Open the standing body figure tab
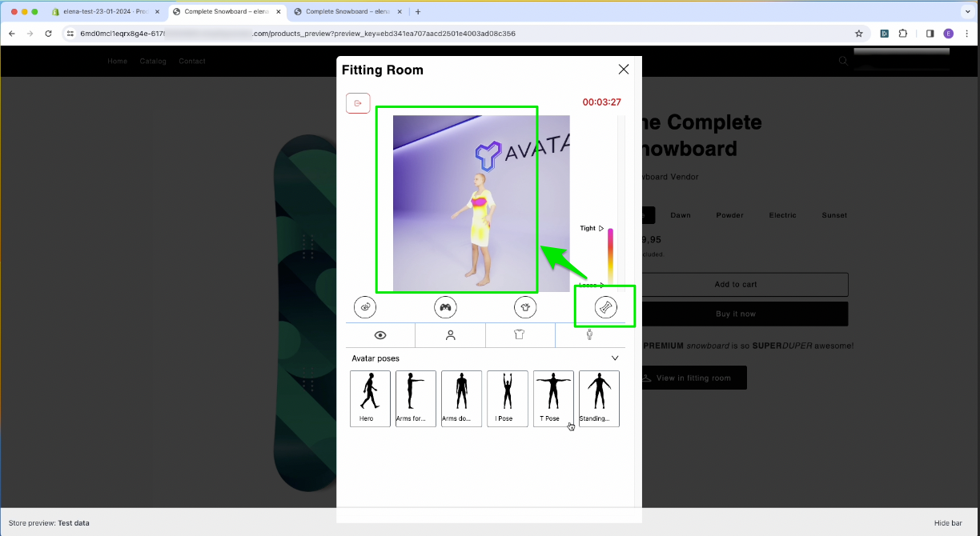The image size is (980, 536). pyautogui.click(x=589, y=335)
